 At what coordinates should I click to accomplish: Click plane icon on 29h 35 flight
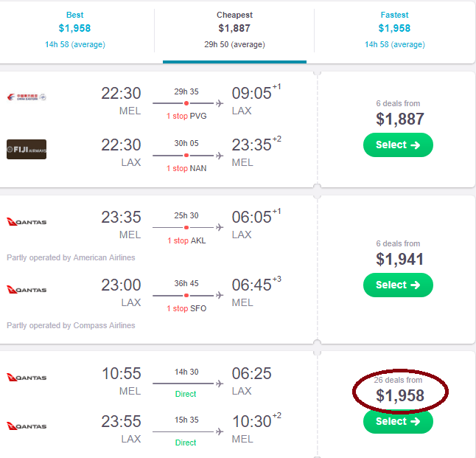click(220, 103)
